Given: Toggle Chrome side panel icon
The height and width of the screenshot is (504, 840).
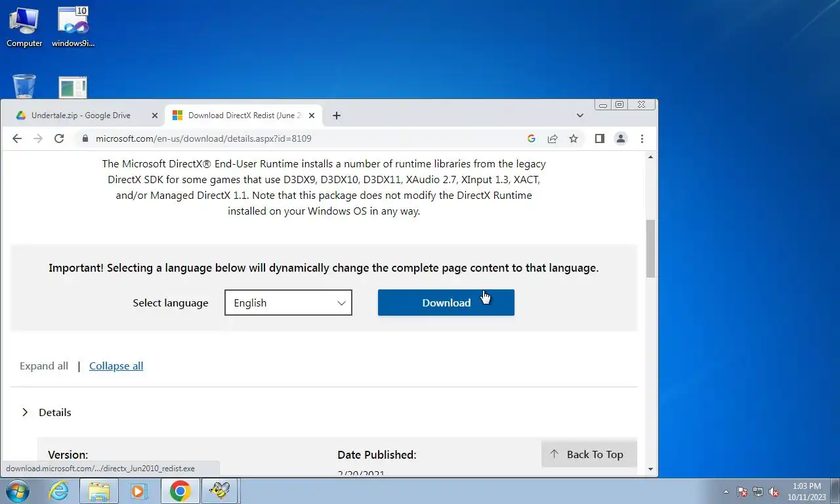Looking at the screenshot, I should click(x=599, y=138).
